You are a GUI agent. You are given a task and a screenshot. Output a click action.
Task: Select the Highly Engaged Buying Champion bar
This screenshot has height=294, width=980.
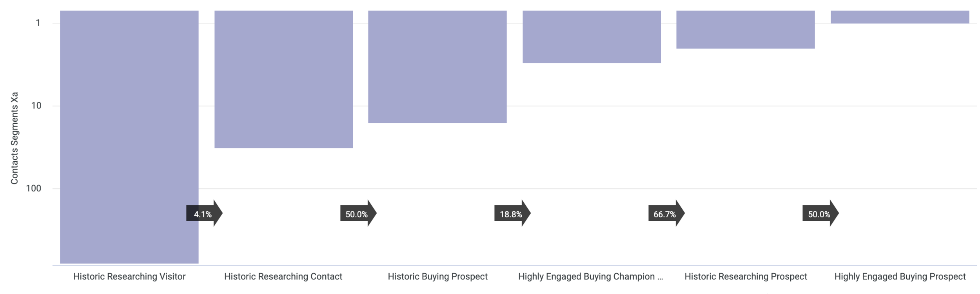592,37
